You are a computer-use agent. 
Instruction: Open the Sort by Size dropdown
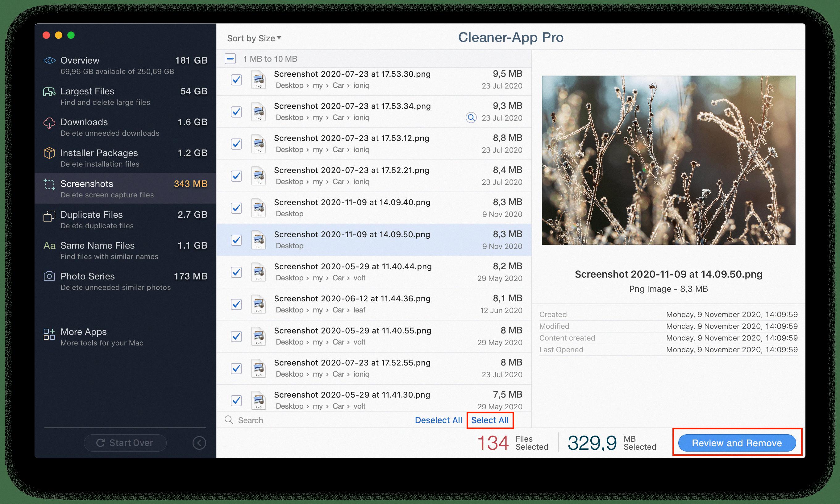tap(254, 38)
